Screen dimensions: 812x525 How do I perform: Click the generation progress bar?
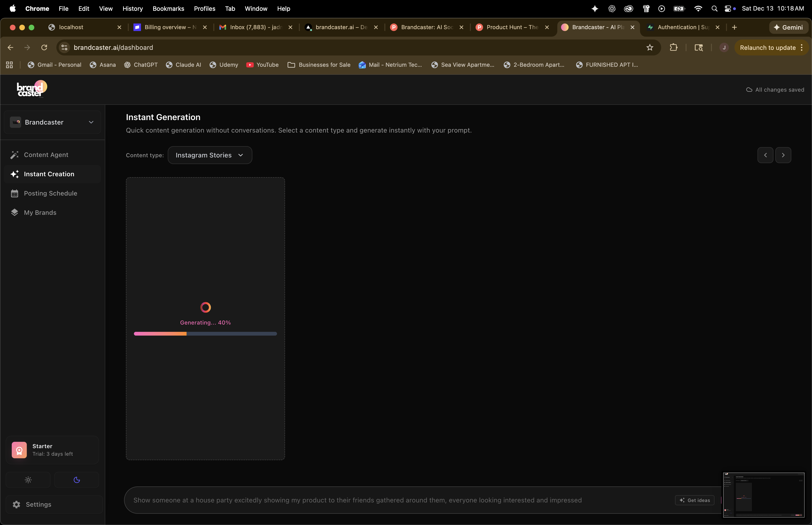click(205, 334)
